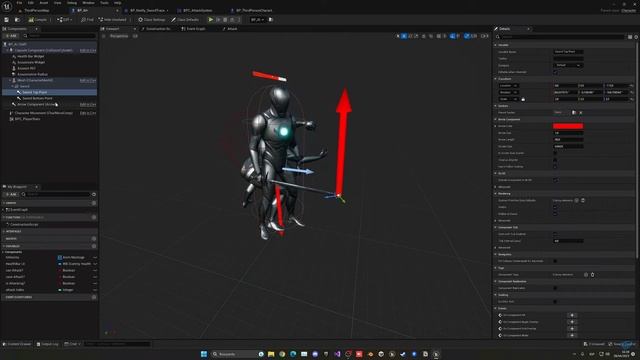This screenshot has height=360, width=640.
Task: Select the Sword Bottom Point component
Action: click(37, 98)
